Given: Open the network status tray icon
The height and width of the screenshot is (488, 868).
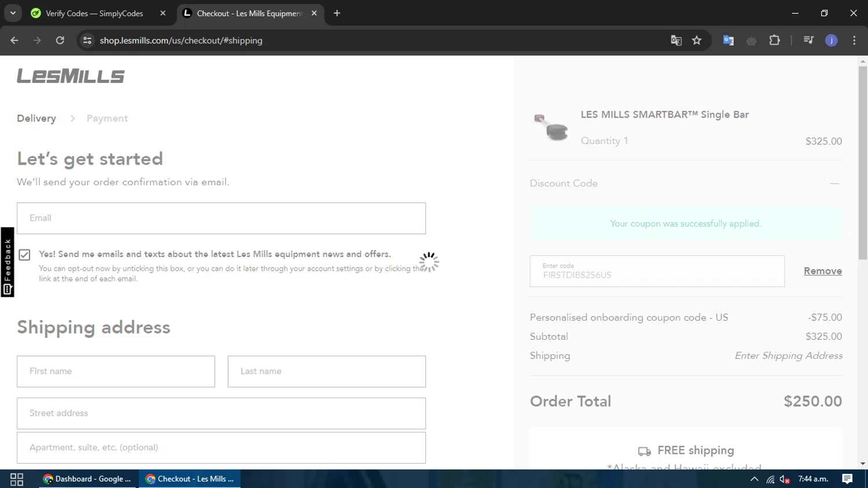Looking at the screenshot, I should click(770, 479).
